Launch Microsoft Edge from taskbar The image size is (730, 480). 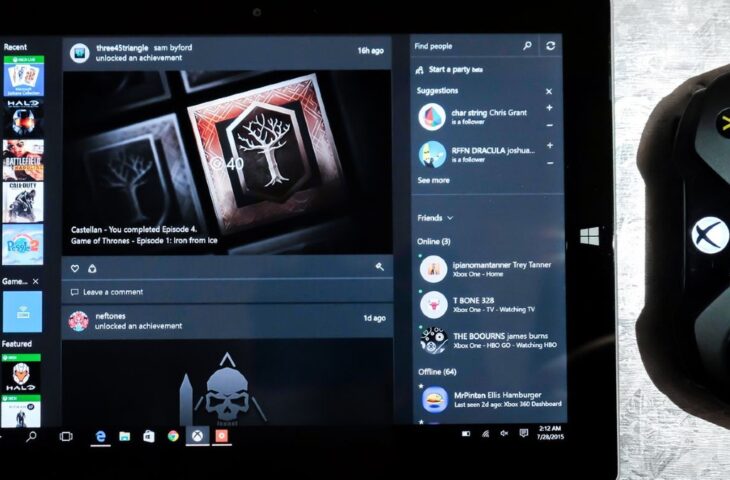(x=101, y=436)
